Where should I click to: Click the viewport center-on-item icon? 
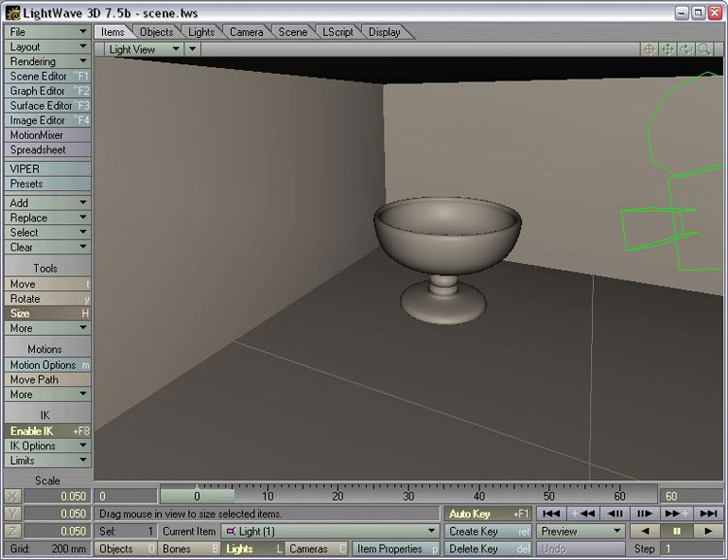pyautogui.click(x=650, y=49)
